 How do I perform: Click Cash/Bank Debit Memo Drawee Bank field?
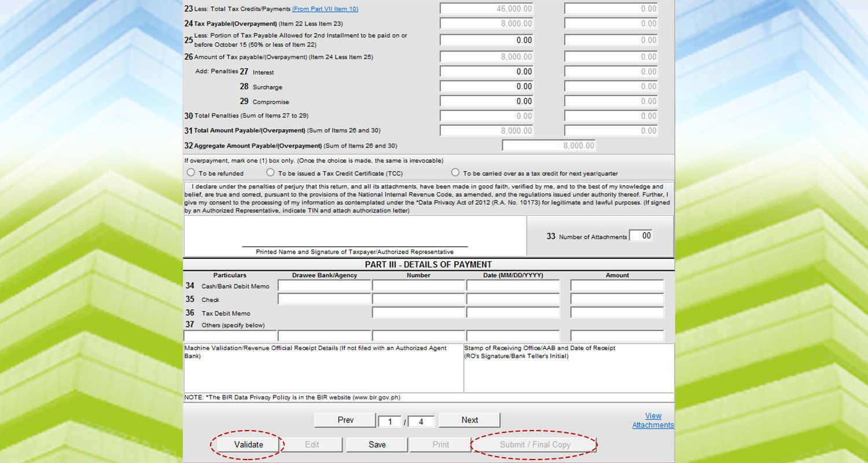324,285
